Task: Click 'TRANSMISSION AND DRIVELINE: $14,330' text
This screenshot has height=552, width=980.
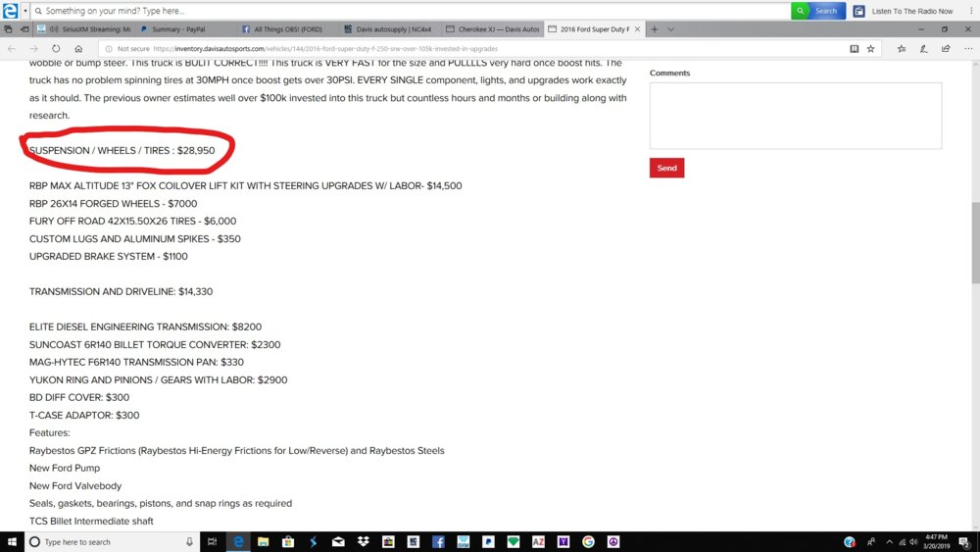Action: pos(121,292)
